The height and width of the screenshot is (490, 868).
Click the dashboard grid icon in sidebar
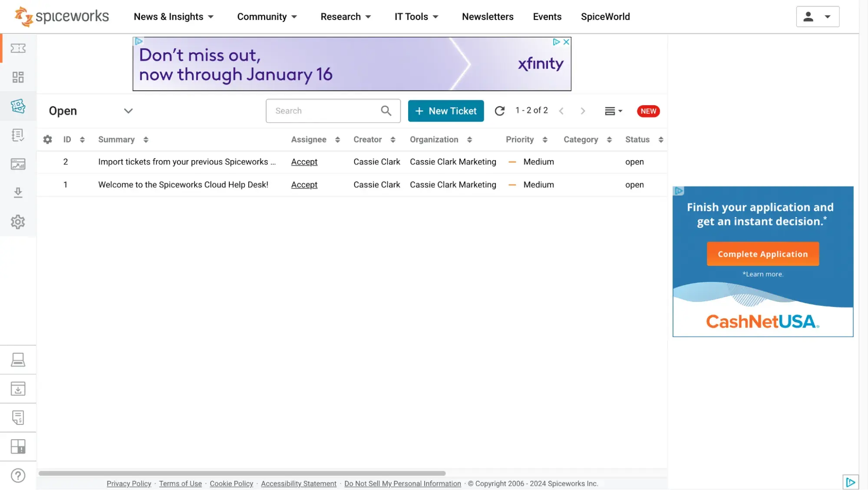coord(18,76)
